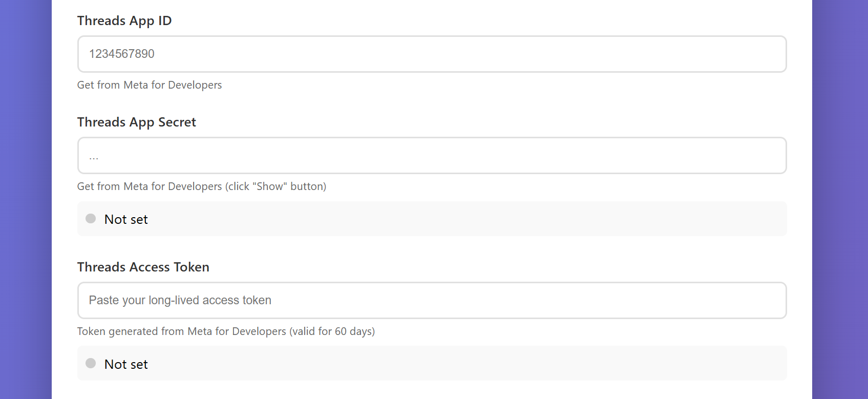Click the helper text mentioning the Show button

202,186
